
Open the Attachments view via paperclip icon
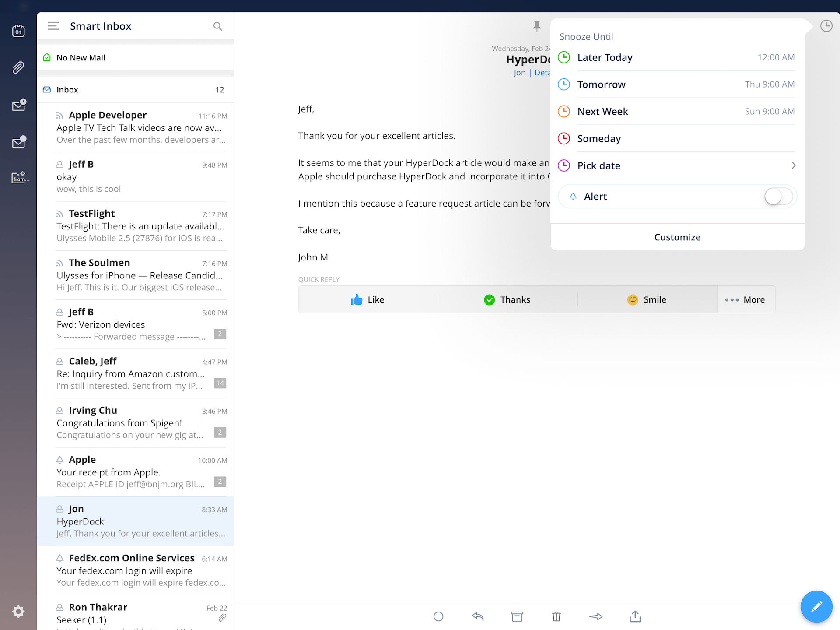[18, 67]
